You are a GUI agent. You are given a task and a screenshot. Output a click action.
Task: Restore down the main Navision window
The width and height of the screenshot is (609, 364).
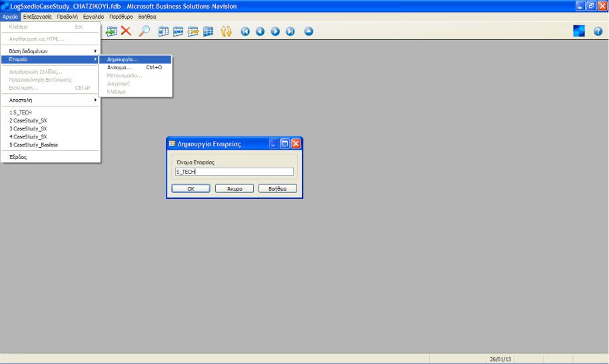[x=591, y=6]
